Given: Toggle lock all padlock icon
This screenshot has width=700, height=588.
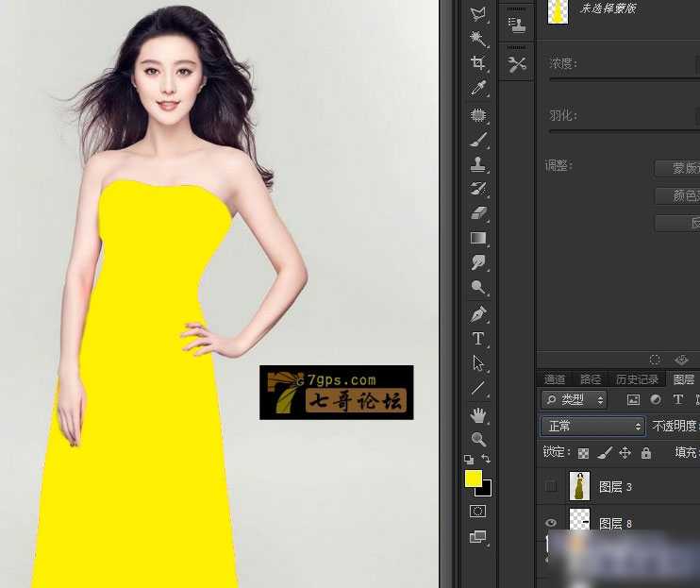Looking at the screenshot, I should (645, 453).
